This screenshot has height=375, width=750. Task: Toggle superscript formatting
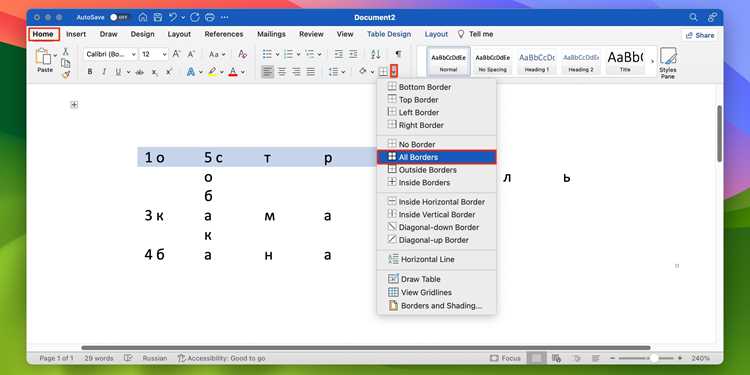coord(169,72)
